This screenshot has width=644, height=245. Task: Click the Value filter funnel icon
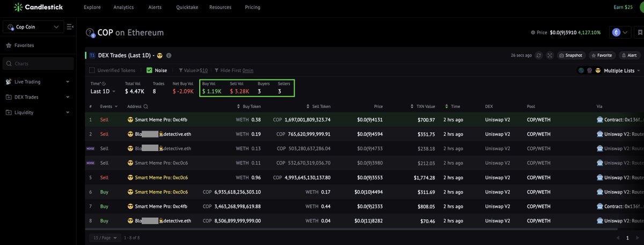pyautogui.click(x=181, y=70)
